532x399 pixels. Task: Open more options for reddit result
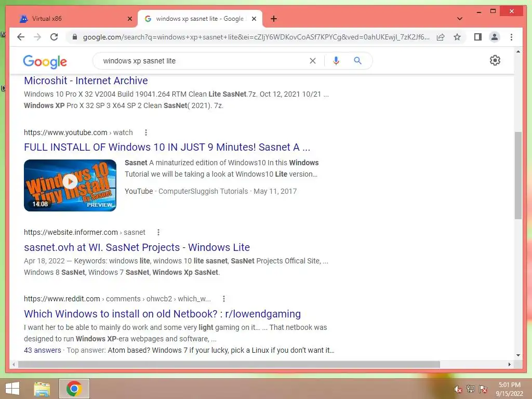[223, 299]
